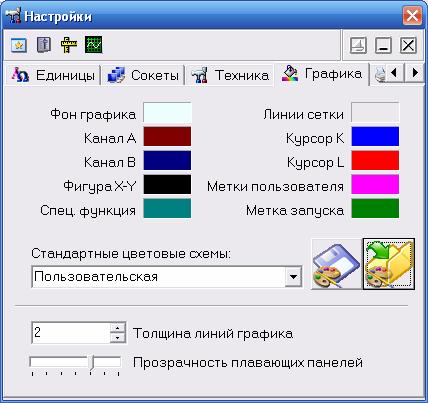Pick the Фигура X-Y black swatch
Viewport: 428px width, 403px height.
coord(167,184)
